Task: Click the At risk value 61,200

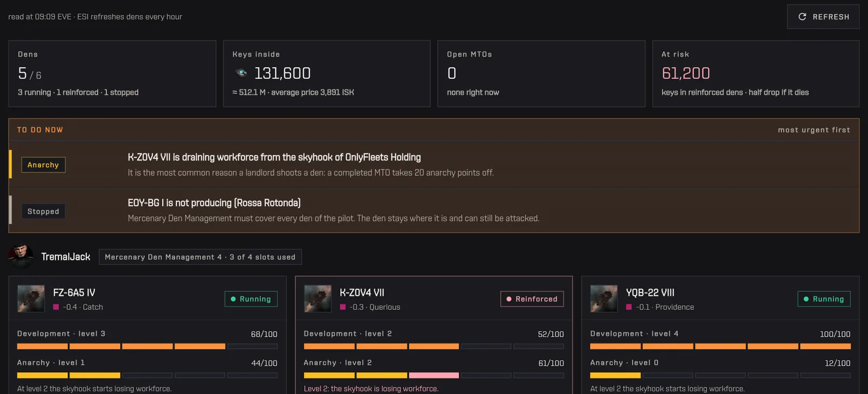Action: 686,73
